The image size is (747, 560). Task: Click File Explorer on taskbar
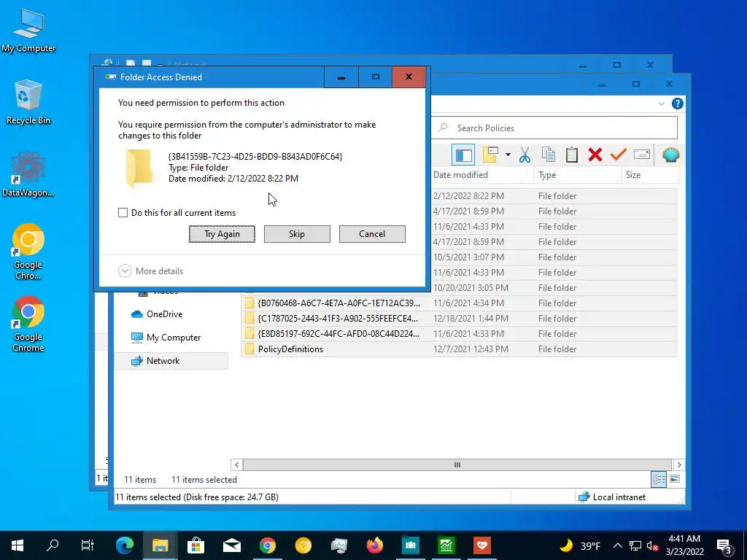(x=160, y=545)
